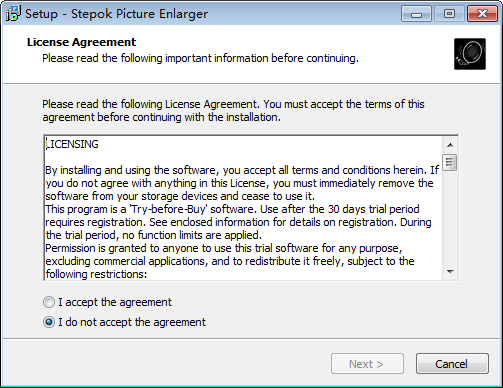Click the Stepok camera lens logo

pos(470,54)
